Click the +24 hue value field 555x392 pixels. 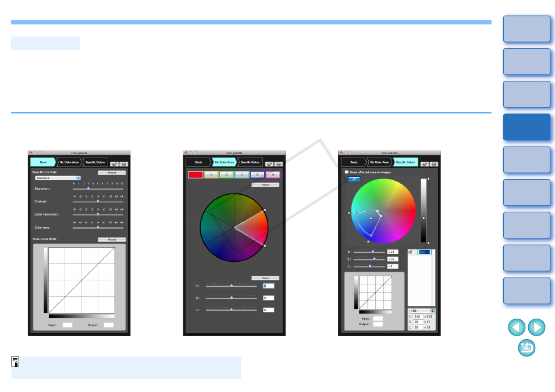(x=393, y=252)
